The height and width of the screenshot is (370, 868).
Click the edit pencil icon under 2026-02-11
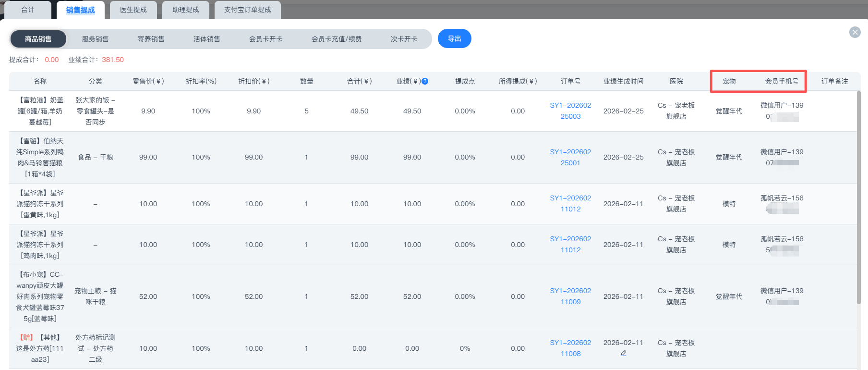[623, 353]
